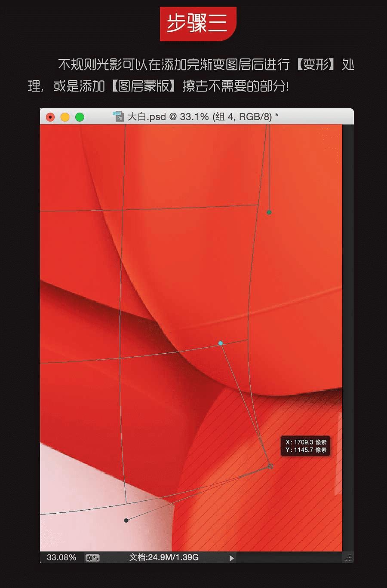Click the 33.08% zoom level field
387x588 pixels.
[61, 557]
